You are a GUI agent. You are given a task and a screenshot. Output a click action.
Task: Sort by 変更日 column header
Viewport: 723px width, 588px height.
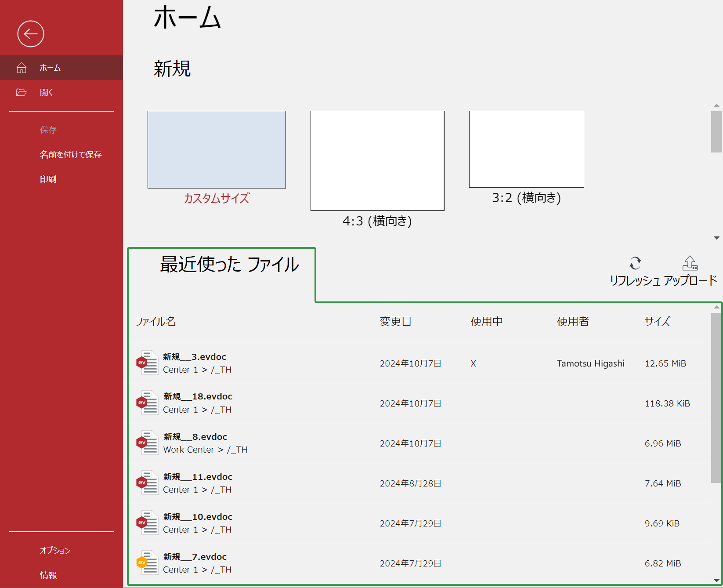pos(396,322)
